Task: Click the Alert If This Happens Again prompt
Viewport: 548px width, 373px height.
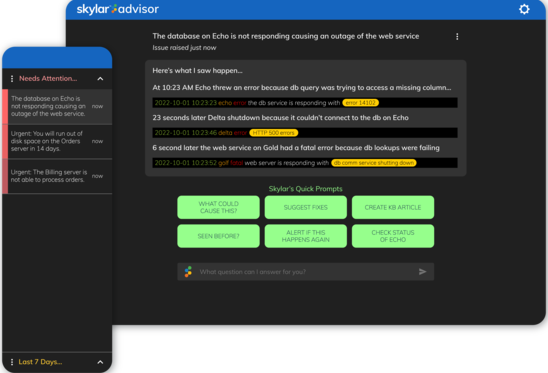Action: click(306, 236)
